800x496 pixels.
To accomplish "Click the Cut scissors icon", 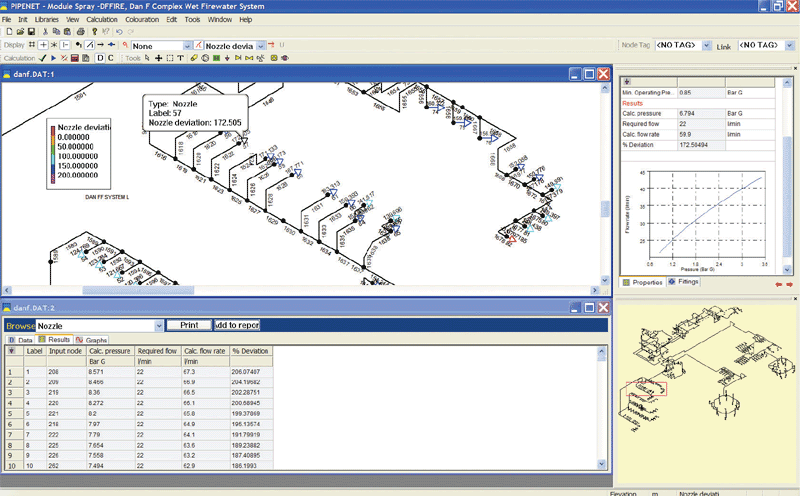I will (x=45, y=32).
